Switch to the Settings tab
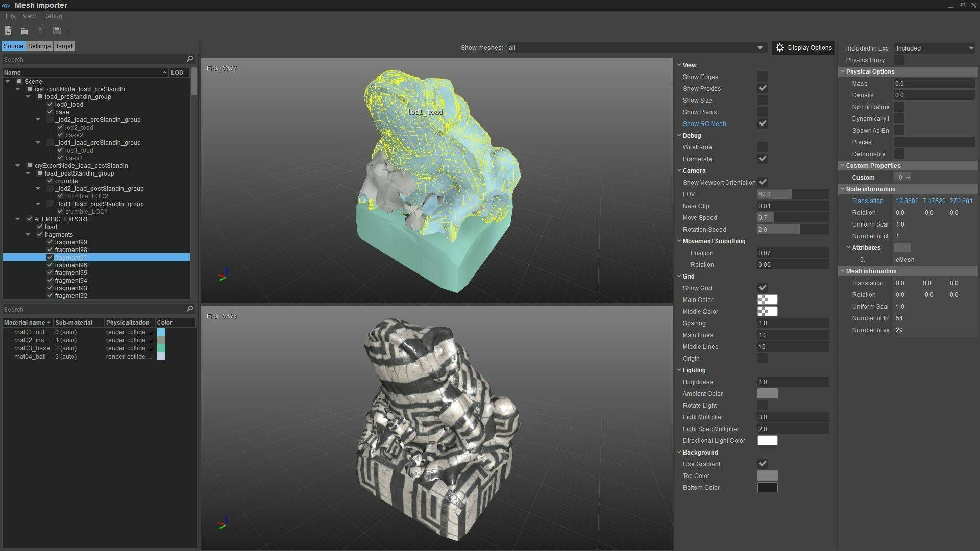This screenshot has height=551, width=980. pos(39,46)
